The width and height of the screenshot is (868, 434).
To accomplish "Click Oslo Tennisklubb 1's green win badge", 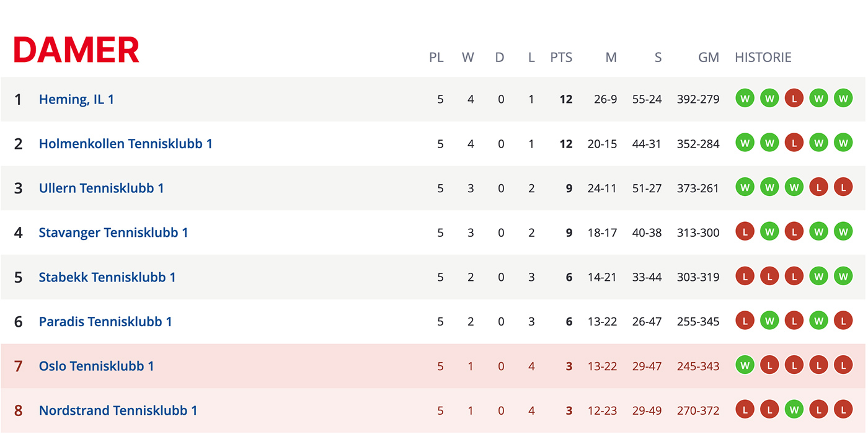I will (x=745, y=365).
